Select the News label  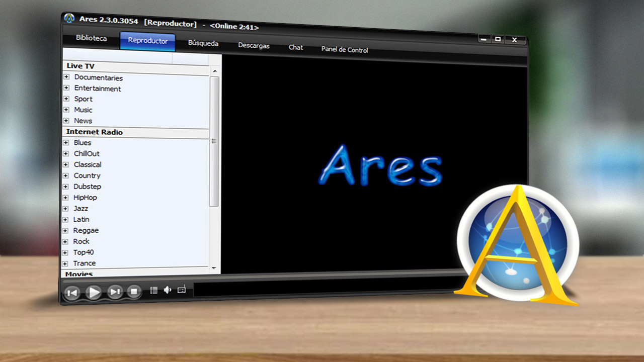coord(83,121)
